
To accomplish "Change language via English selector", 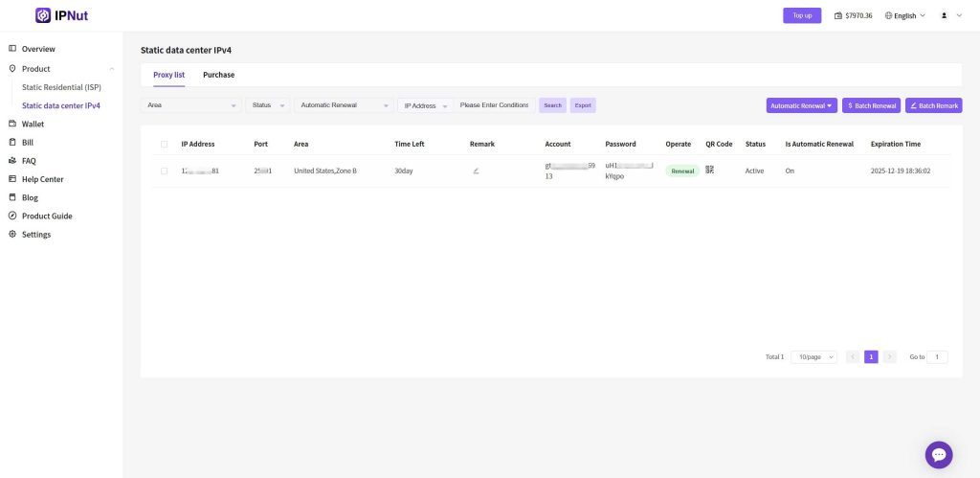I will 905,16.
